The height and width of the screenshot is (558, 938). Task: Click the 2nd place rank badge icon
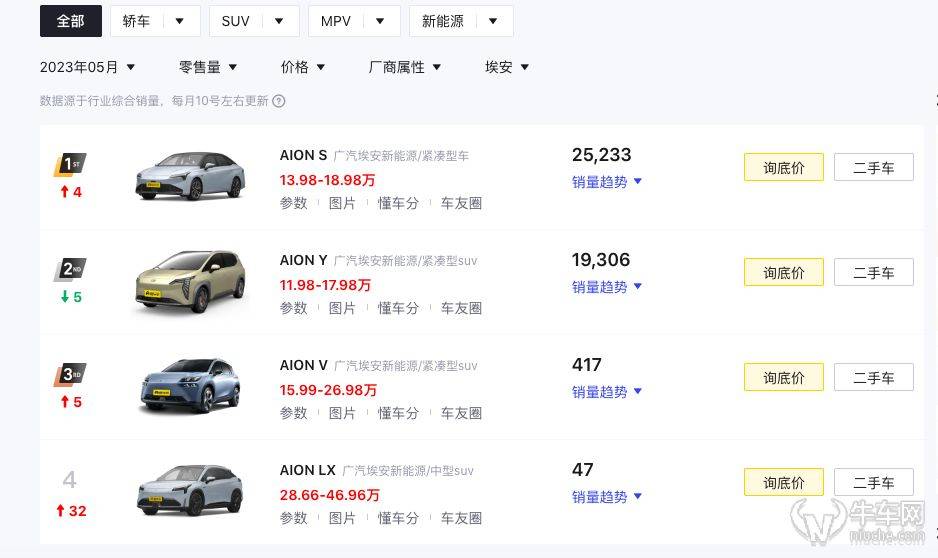(70, 269)
